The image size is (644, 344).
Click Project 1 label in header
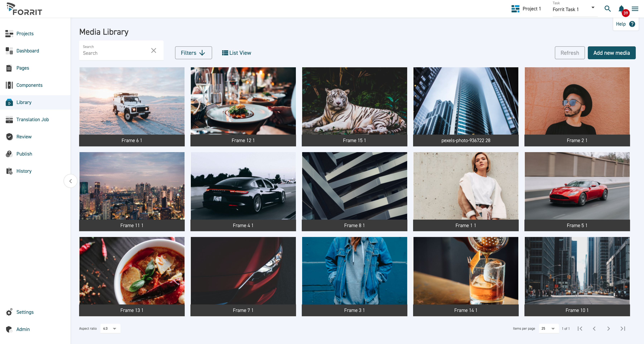tap(531, 9)
